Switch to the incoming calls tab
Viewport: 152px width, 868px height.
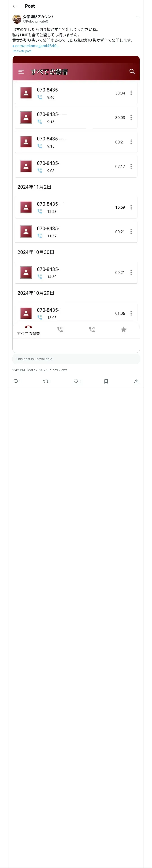pos(60,329)
